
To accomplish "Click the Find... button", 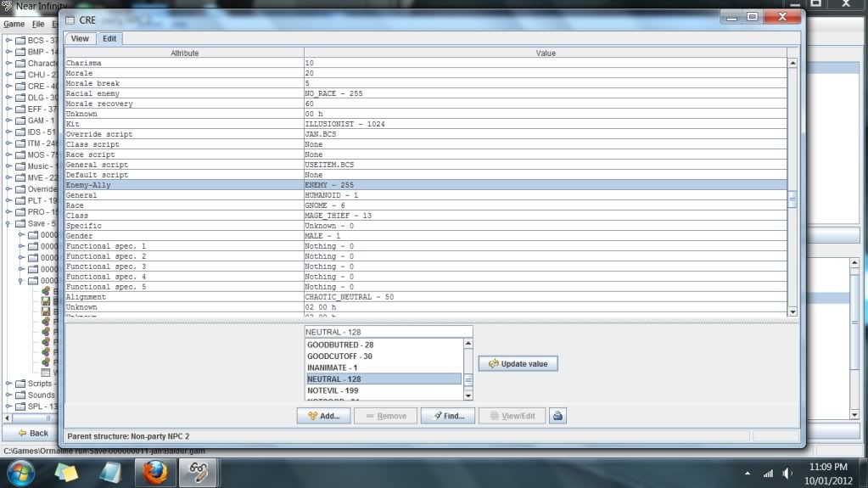I will click(448, 416).
